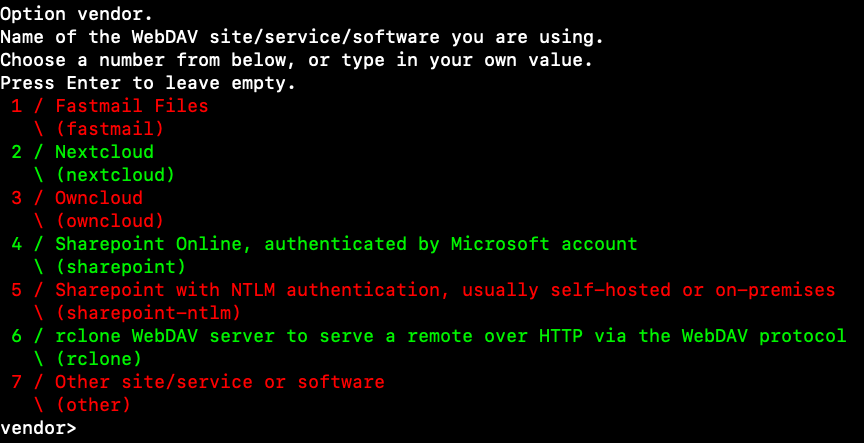
Task: Click the (rclone) value text
Action: pos(99,359)
